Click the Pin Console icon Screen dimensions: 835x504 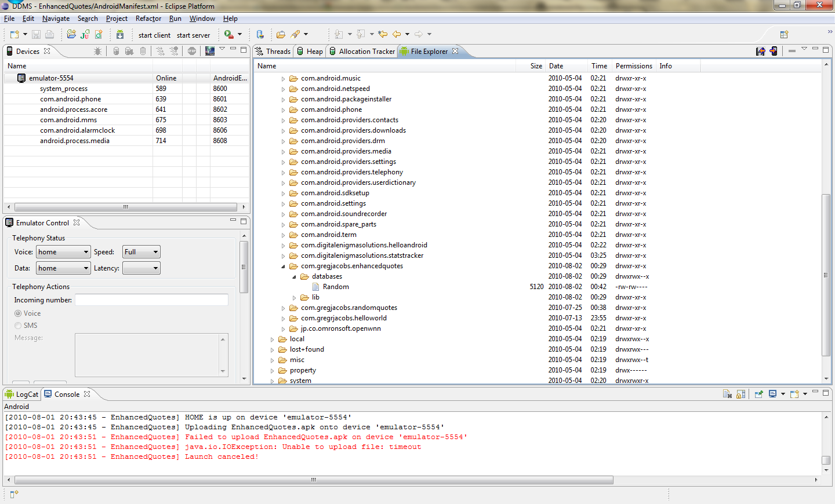click(758, 394)
